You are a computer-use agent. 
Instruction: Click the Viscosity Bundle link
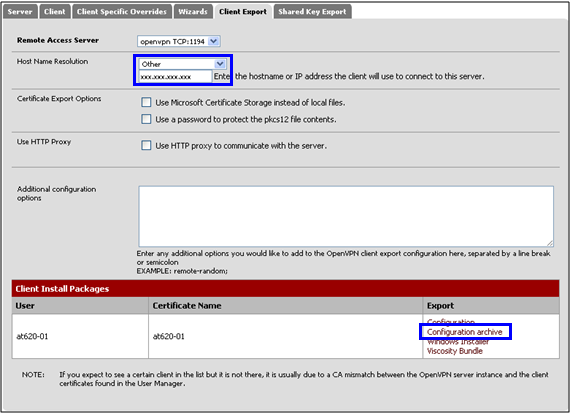pyautogui.click(x=454, y=351)
